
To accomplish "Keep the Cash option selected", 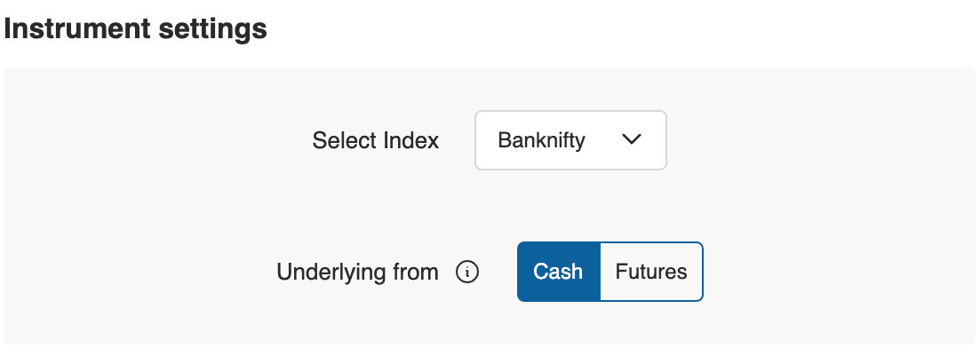I will click(x=558, y=272).
